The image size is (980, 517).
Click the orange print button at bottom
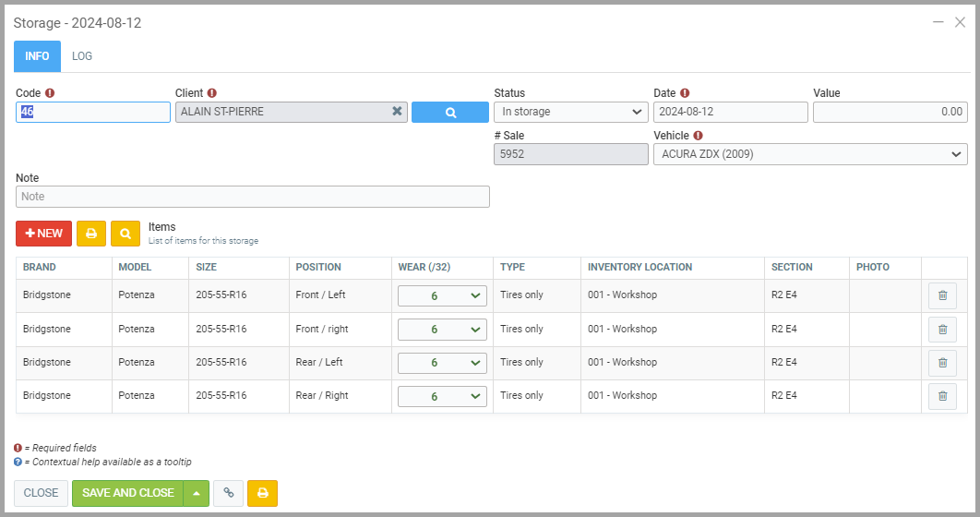click(262, 493)
